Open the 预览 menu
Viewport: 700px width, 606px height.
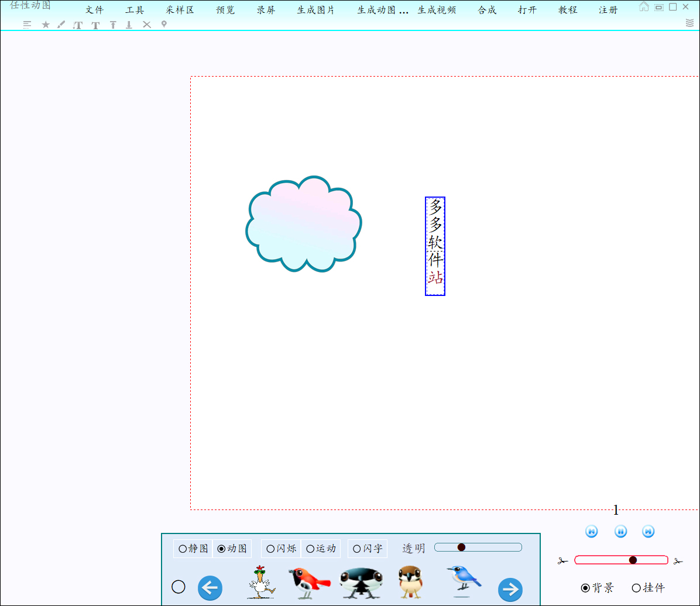pyautogui.click(x=225, y=10)
